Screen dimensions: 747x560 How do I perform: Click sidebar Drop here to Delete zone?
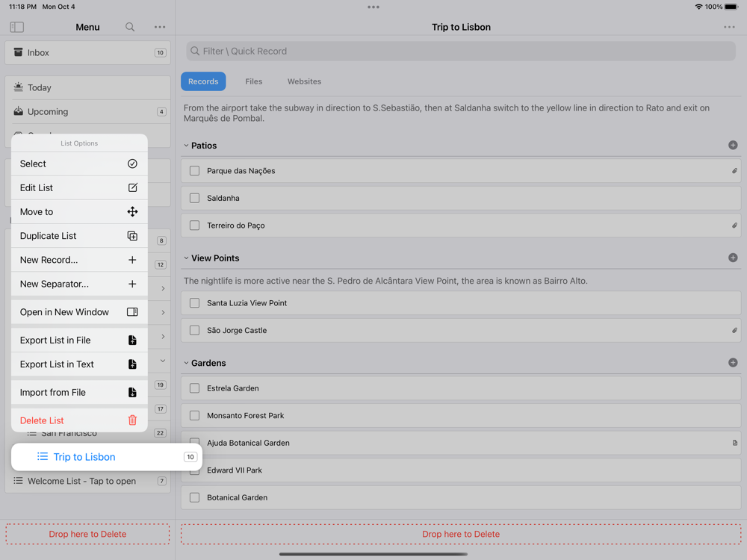87,535
